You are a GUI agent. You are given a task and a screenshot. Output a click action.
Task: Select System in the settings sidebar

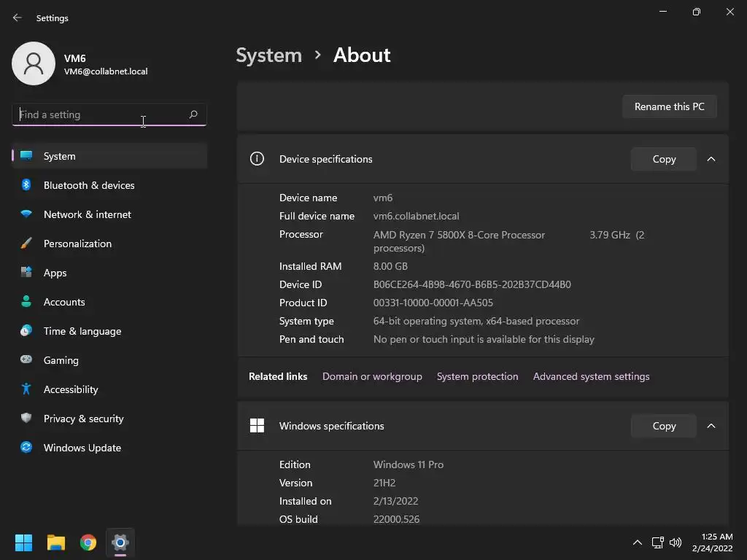tap(60, 156)
